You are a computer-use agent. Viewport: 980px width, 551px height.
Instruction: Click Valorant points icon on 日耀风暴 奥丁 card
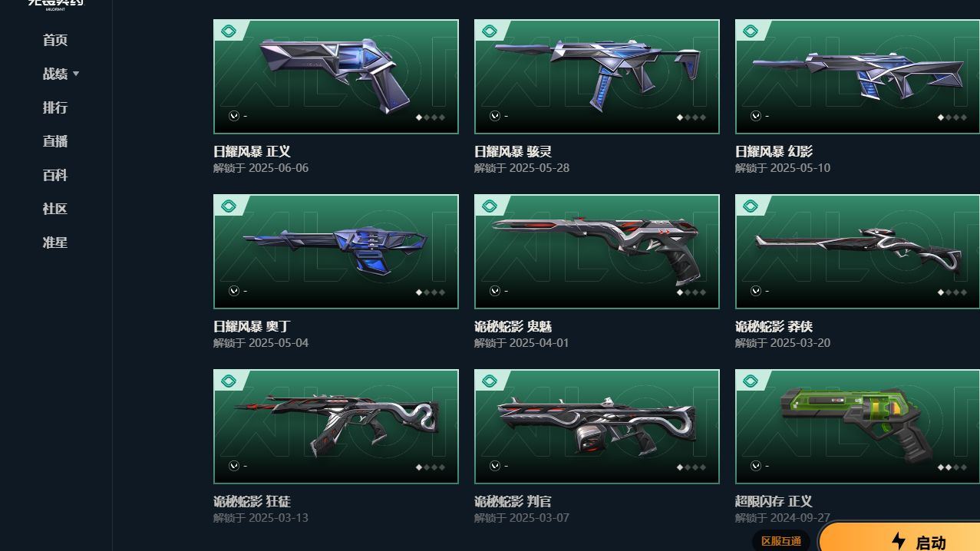click(234, 291)
